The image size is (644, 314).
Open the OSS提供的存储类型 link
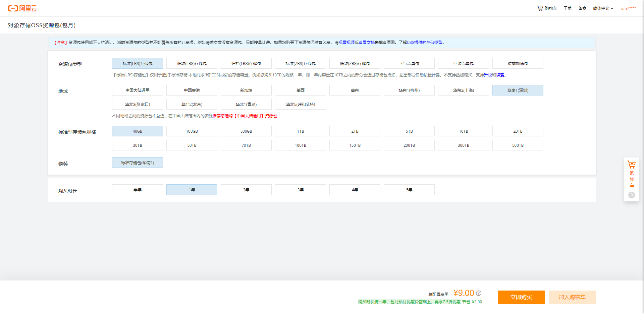coord(425,43)
